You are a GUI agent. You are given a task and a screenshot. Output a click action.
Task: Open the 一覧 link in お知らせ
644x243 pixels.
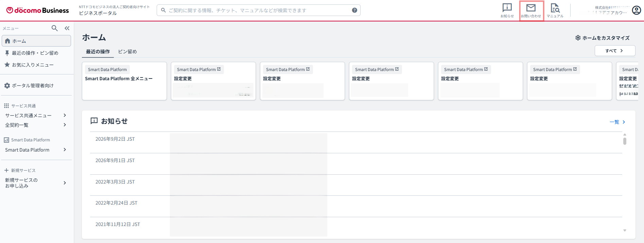[617, 122]
